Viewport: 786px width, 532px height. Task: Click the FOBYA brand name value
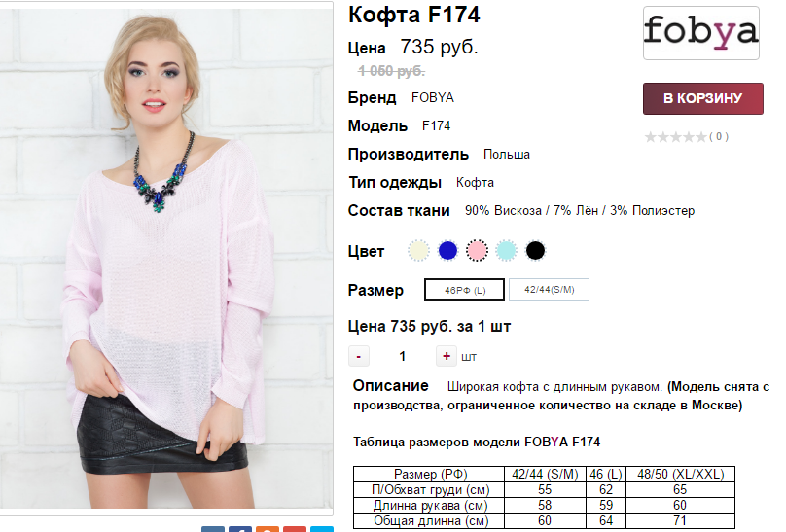433,97
